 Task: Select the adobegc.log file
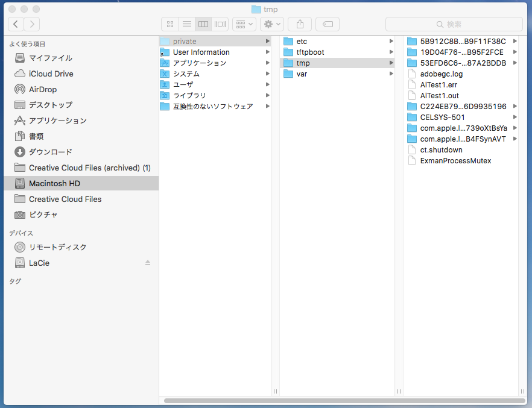pyautogui.click(x=441, y=74)
